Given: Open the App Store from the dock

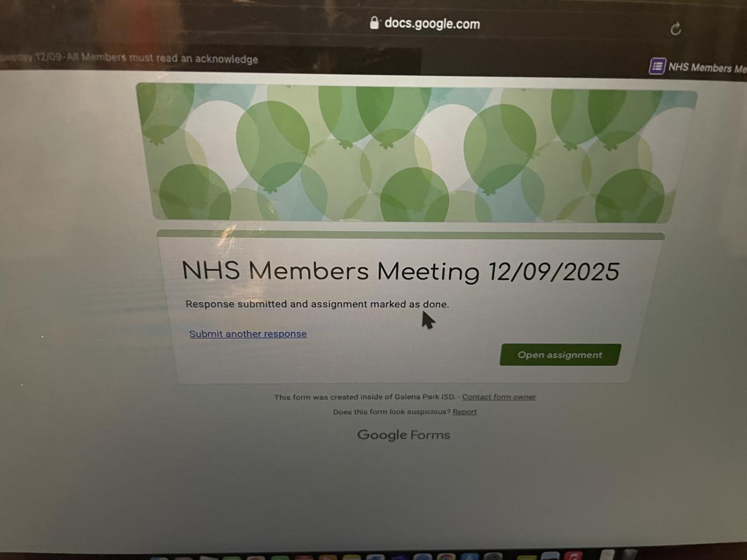Looking at the screenshot, I should [x=469, y=556].
